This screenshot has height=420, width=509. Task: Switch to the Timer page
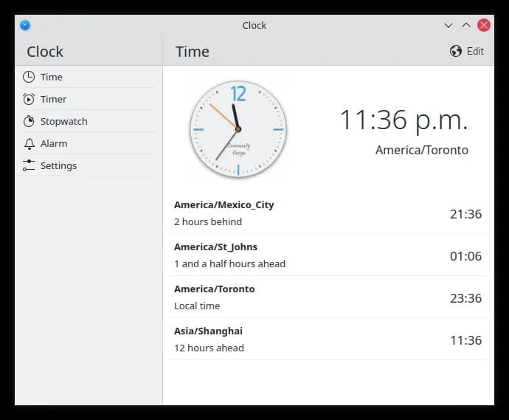[53, 99]
